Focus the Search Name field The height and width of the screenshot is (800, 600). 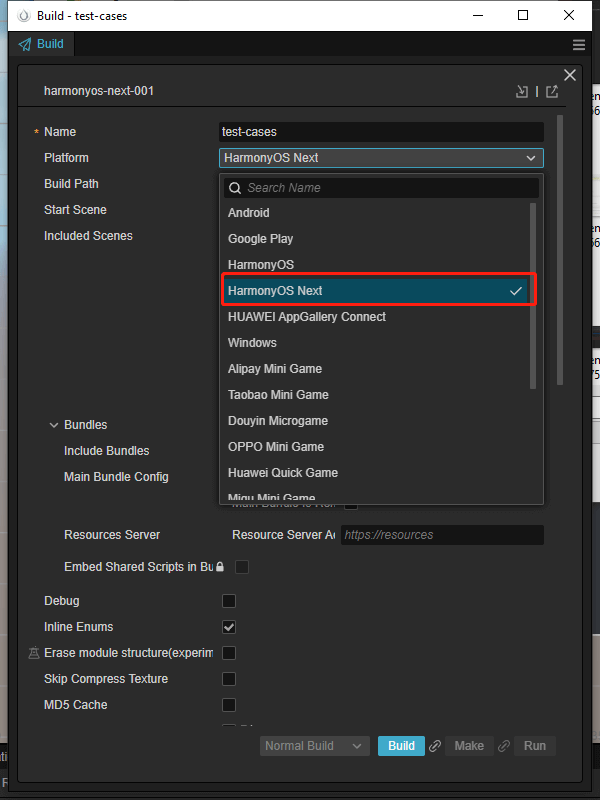381,188
